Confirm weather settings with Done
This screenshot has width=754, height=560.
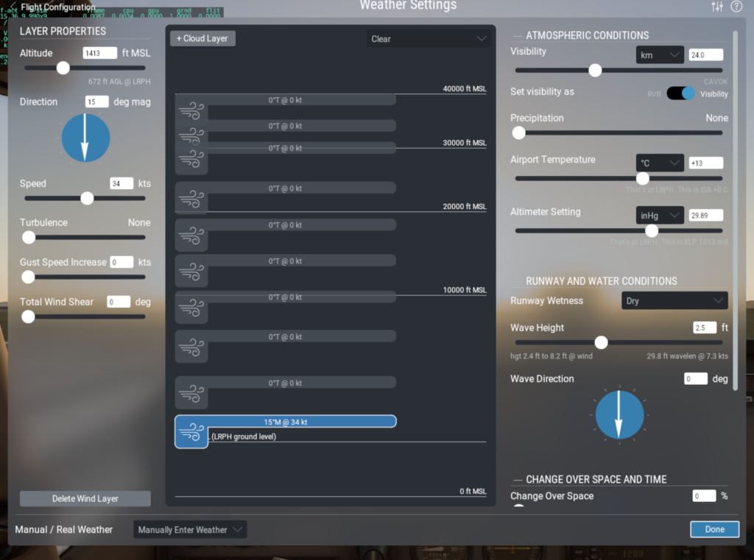(x=714, y=529)
